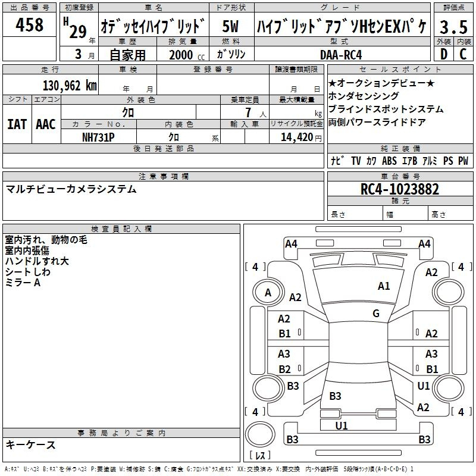Screen dimensions: 476x476
Task: Select inspector note シートしわ
Action: point(27,272)
